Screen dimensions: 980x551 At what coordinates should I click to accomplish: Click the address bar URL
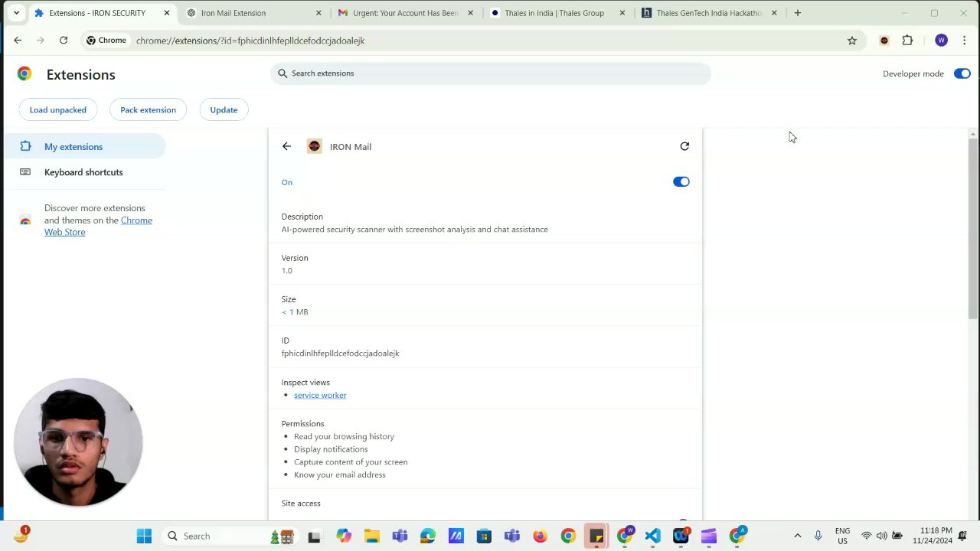click(250, 41)
